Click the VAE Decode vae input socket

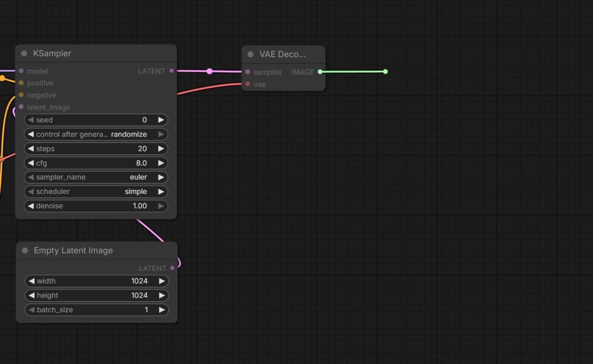(248, 84)
